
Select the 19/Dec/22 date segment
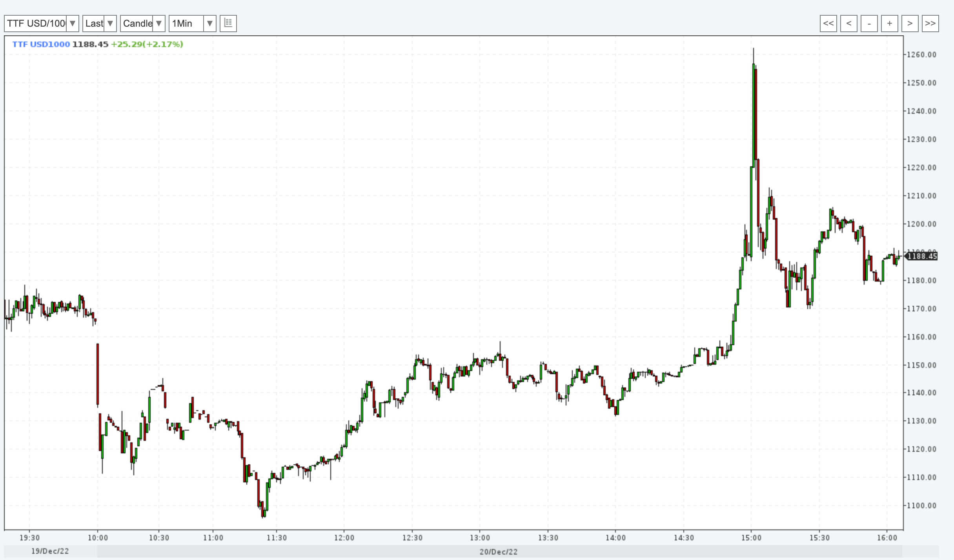click(x=50, y=551)
